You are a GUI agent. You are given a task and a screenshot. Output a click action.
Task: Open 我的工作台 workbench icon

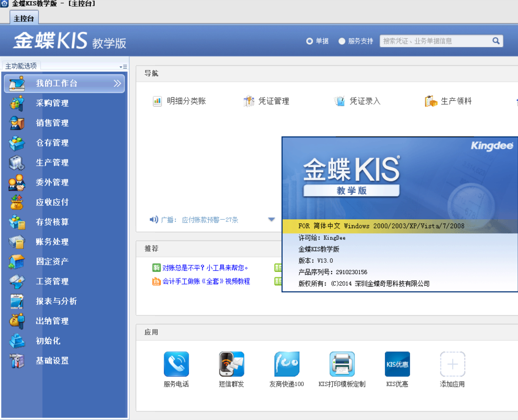coord(17,83)
